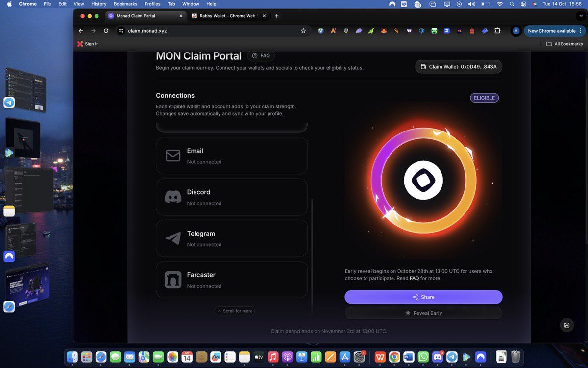
Task: Click the menu bar date 'Tue 14 Oct'
Action: tap(554, 4)
